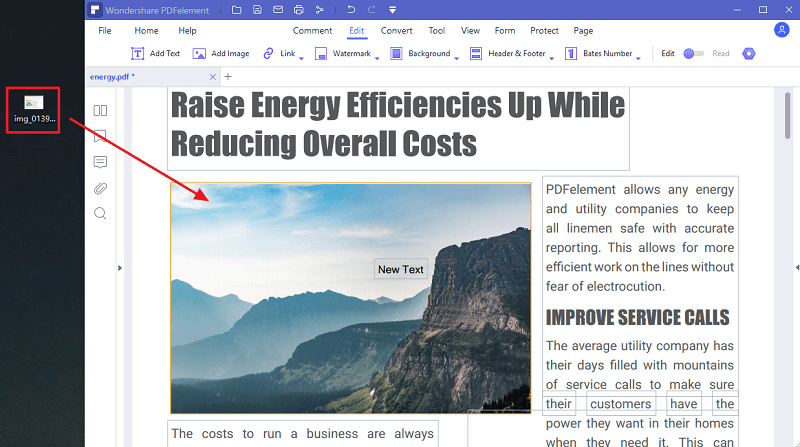Open the File menu

click(x=105, y=31)
